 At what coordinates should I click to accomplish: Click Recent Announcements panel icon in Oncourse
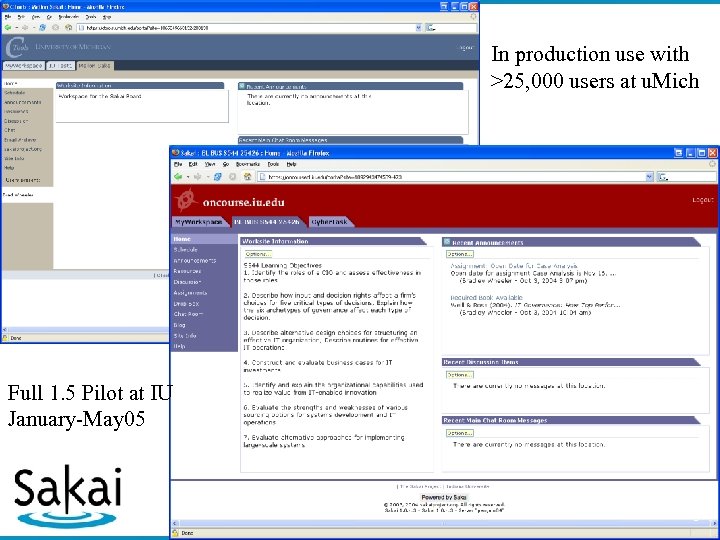tap(446, 242)
